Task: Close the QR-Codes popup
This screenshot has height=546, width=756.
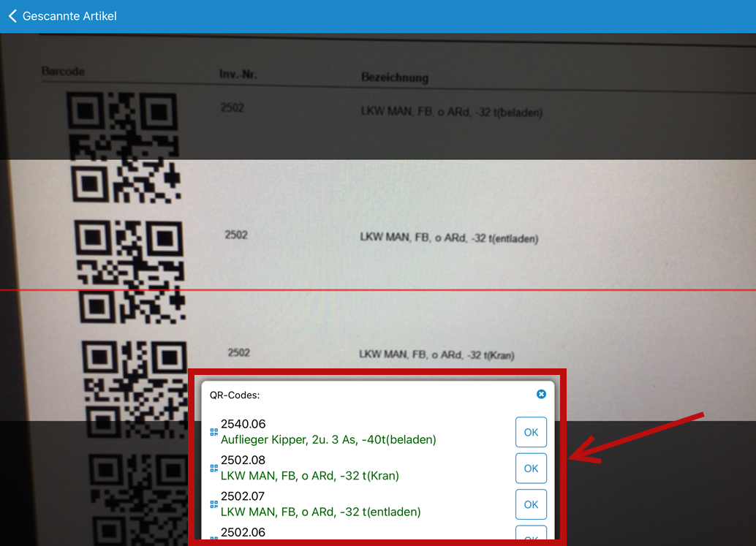Action: (x=541, y=394)
